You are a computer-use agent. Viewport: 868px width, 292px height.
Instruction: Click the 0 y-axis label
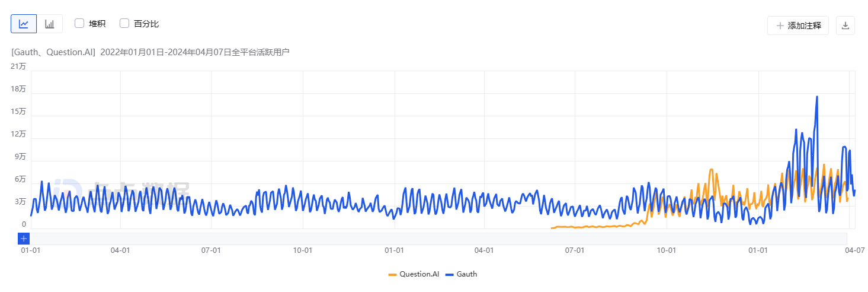click(24, 224)
